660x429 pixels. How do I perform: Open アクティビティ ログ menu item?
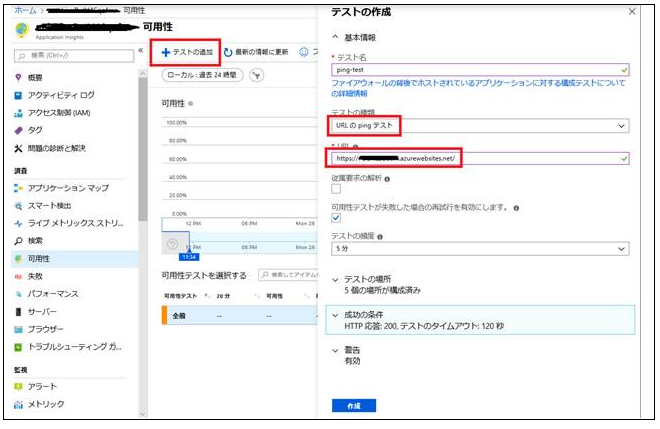[60, 95]
